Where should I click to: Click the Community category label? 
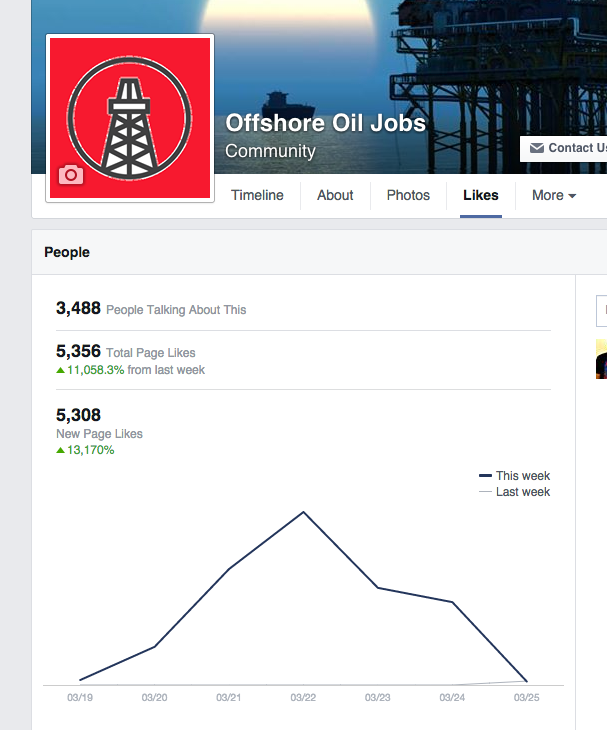270,151
